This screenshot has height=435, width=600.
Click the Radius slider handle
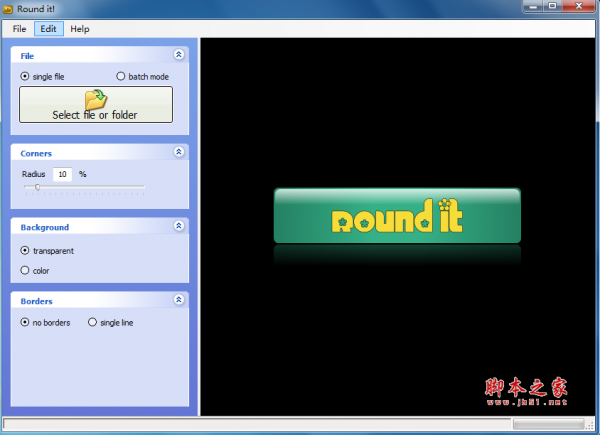[x=38, y=187]
